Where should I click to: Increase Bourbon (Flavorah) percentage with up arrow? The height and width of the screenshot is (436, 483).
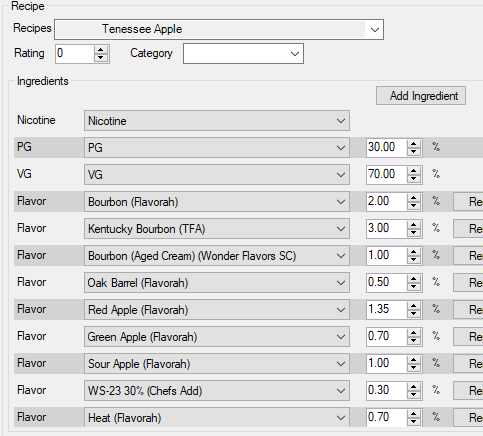(x=414, y=198)
